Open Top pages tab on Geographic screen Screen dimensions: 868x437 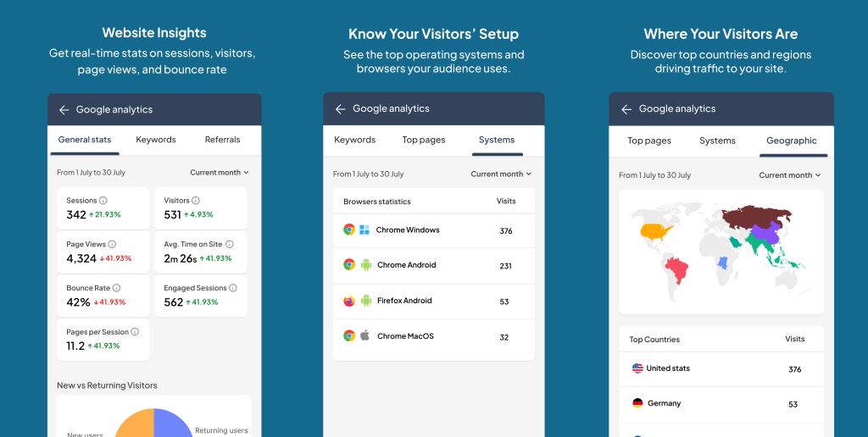648,141
